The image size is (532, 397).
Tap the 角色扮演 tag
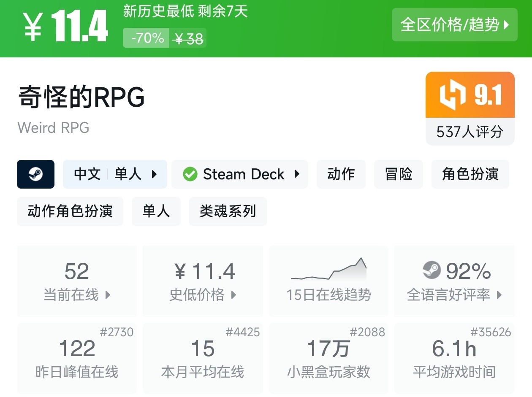point(470,174)
